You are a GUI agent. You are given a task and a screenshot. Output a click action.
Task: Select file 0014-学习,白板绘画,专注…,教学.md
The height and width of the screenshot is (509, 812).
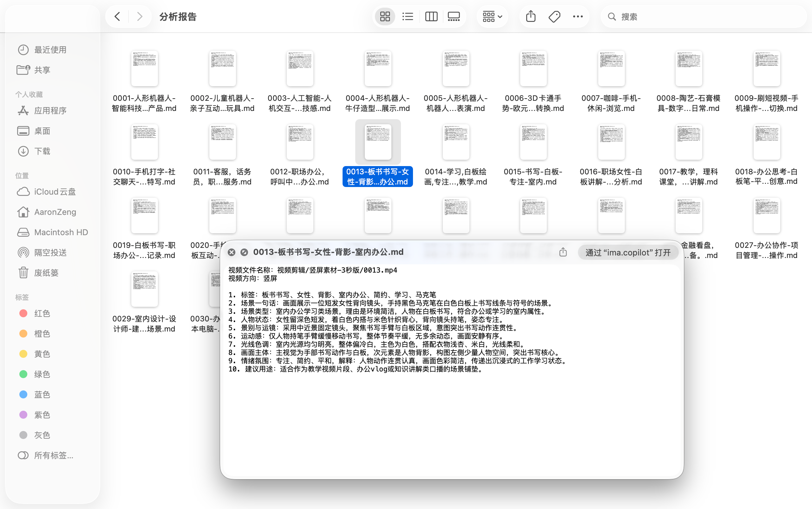pos(455,155)
